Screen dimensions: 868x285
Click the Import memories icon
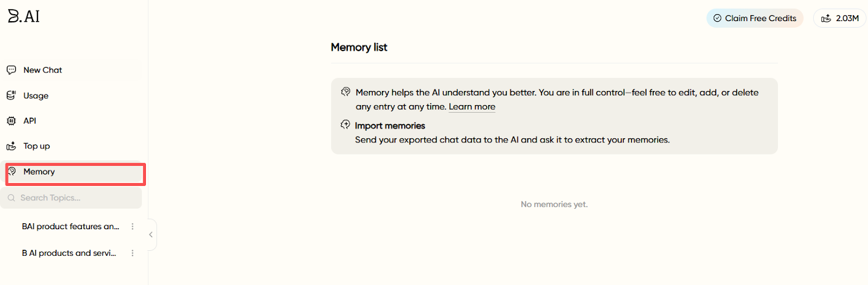coord(346,125)
